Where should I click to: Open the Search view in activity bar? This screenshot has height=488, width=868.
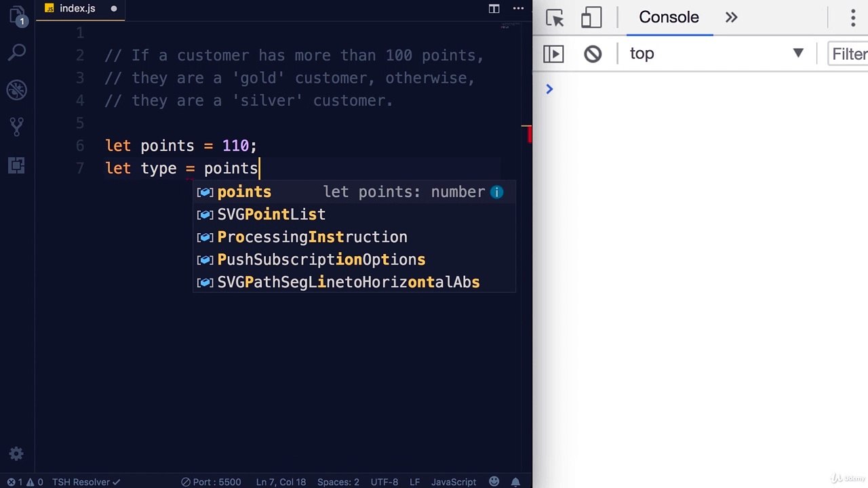coord(17,52)
